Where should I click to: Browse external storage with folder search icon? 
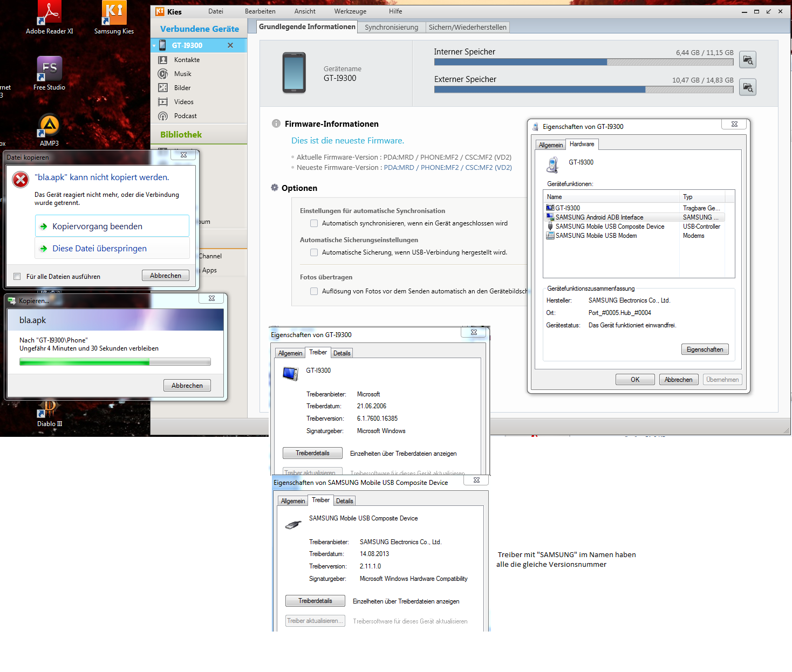click(x=748, y=87)
